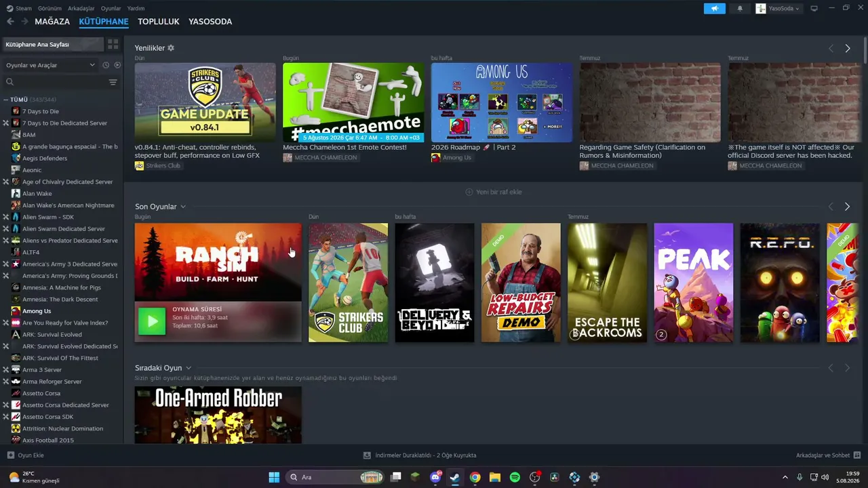Select ARK: Survival Evolved in library list

coord(52,334)
